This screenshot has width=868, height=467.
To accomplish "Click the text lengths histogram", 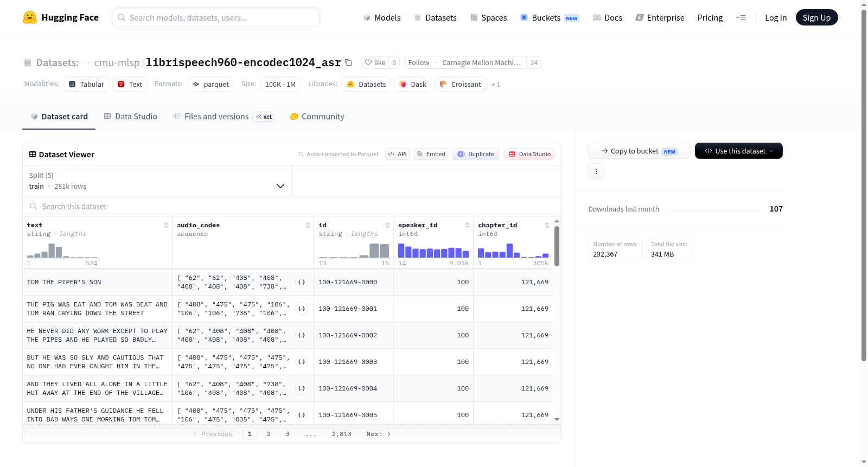I will [62, 251].
